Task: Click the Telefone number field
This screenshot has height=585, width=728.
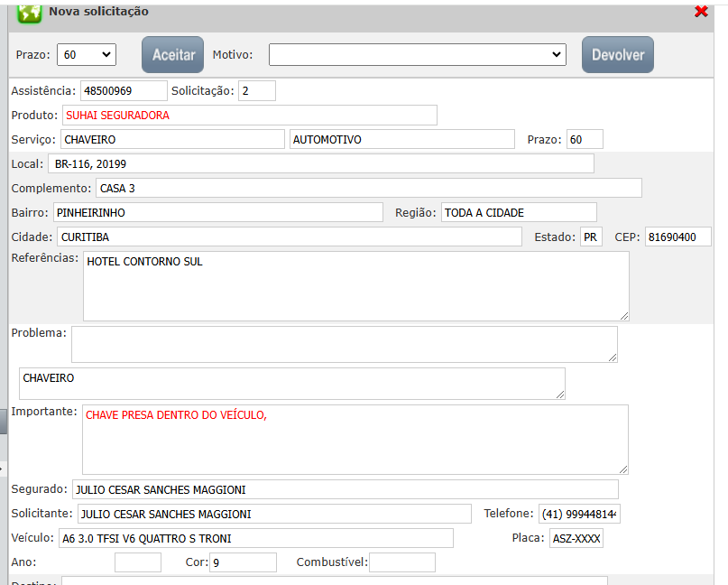Action: click(579, 514)
